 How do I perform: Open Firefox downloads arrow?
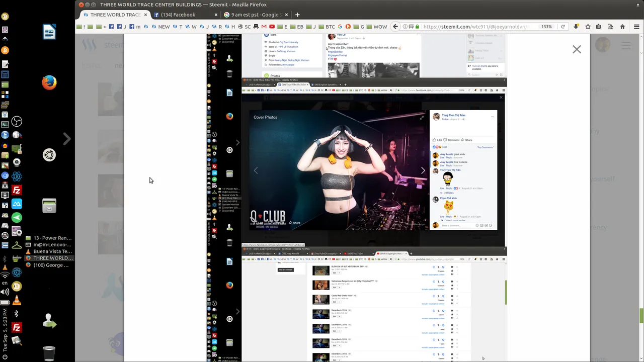576,27
